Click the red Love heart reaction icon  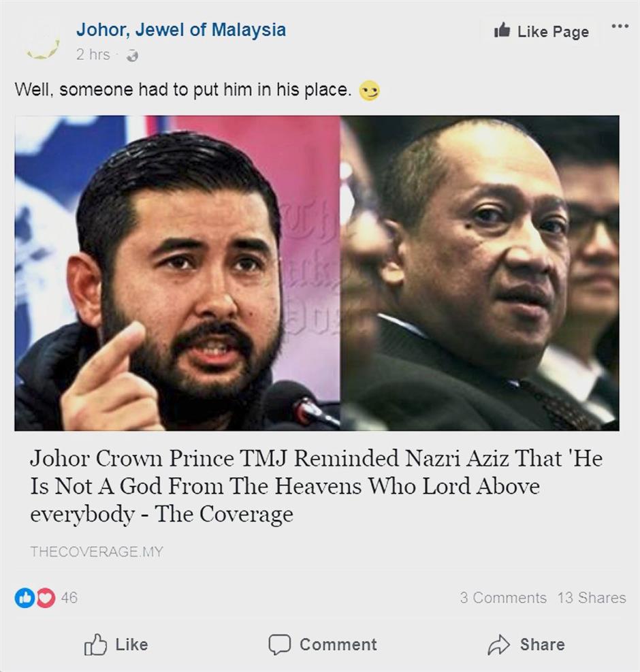coord(46,598)
